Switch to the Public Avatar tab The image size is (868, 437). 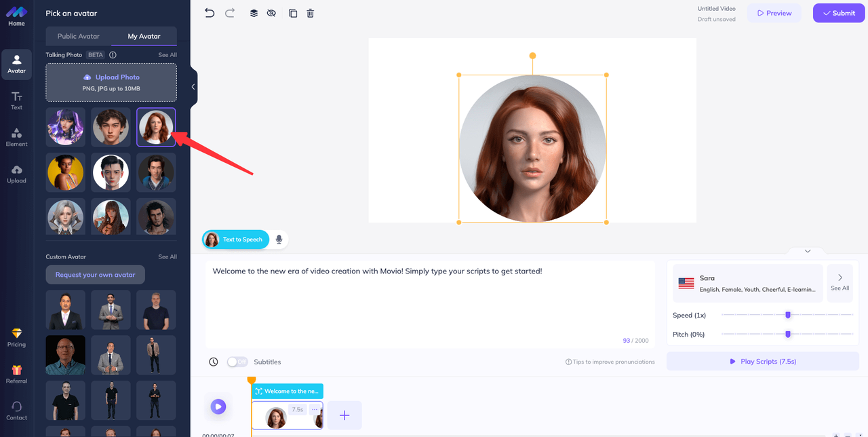[x=79, y=36]
